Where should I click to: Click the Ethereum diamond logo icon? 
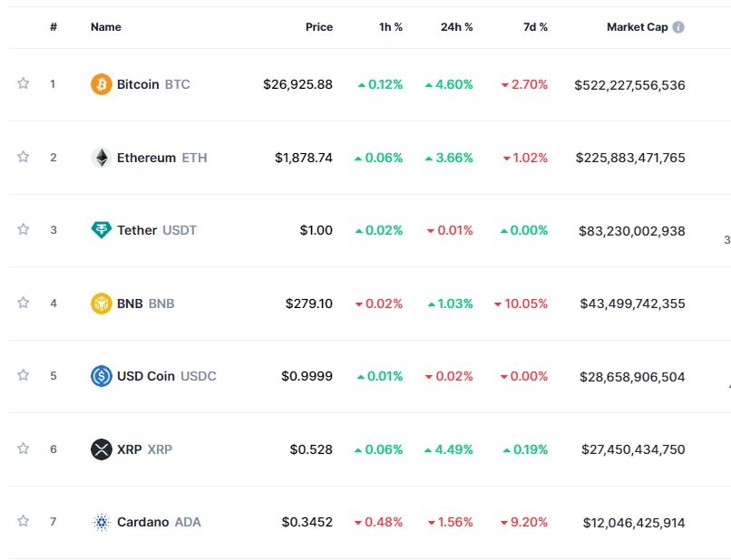point(102,158)
